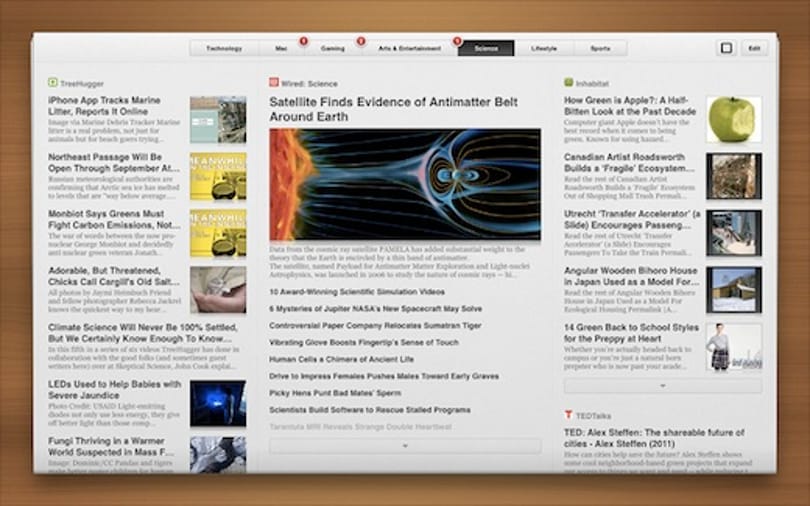The width and height of the screenshot is (810, 506).
Task: Open Utrecht 'Transfer Accelerator' article
Action: click(632, 219)
